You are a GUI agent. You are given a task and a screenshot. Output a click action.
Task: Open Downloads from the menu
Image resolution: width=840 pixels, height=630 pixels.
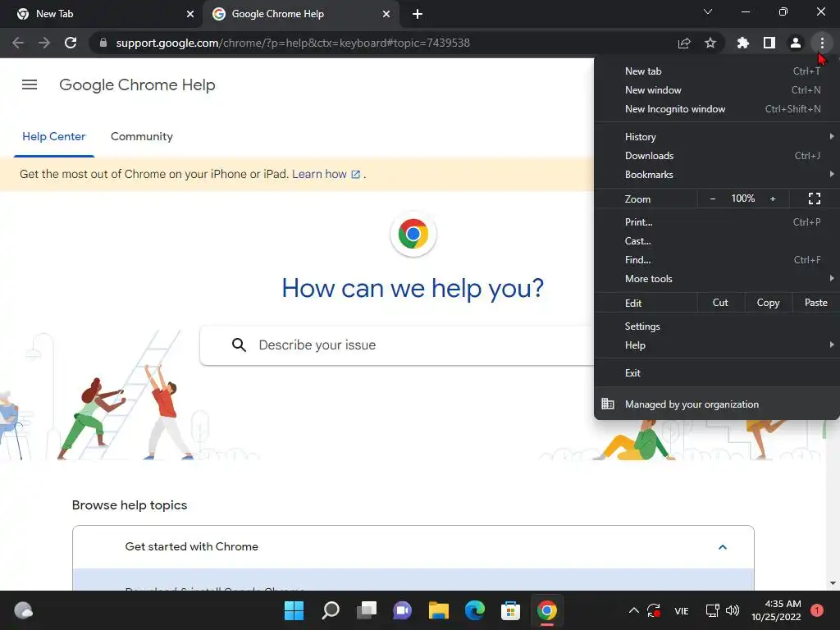click(x=717, y=155)
